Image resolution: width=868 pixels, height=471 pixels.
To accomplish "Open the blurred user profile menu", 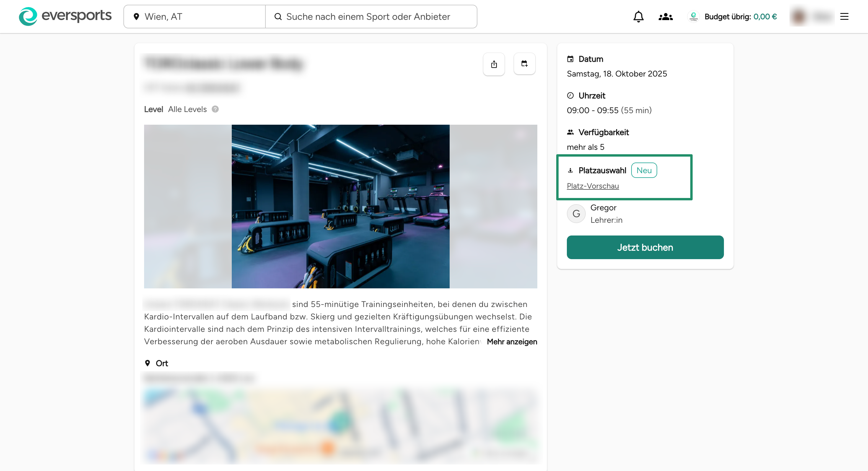I will click(811, 17).
